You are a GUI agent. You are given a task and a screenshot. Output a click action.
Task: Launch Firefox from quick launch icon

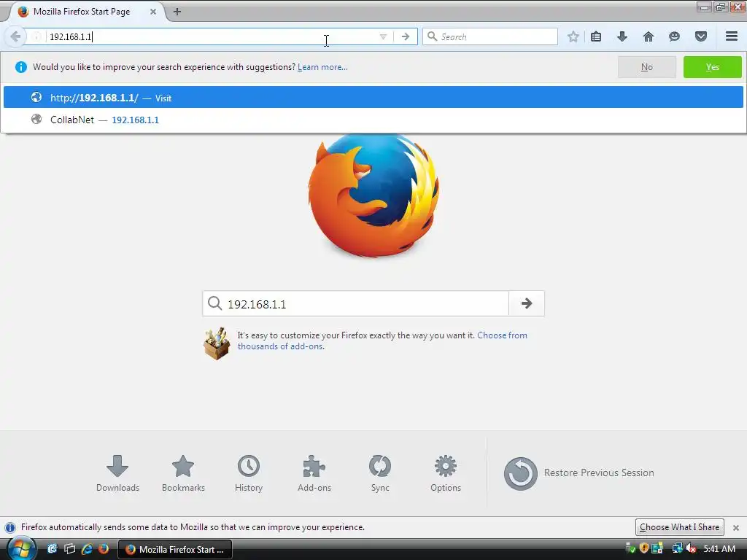[104, 549]
